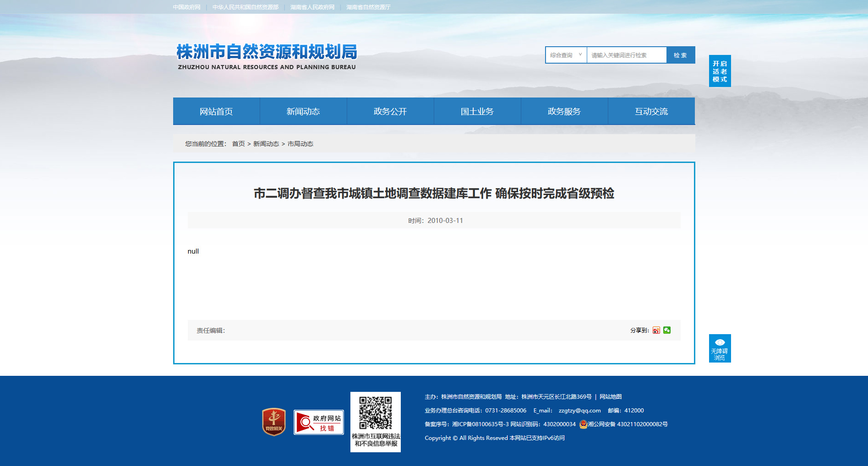
Task: Open the 网站地图 footer link
Action: pyautogui.click(x=611, y=397)
